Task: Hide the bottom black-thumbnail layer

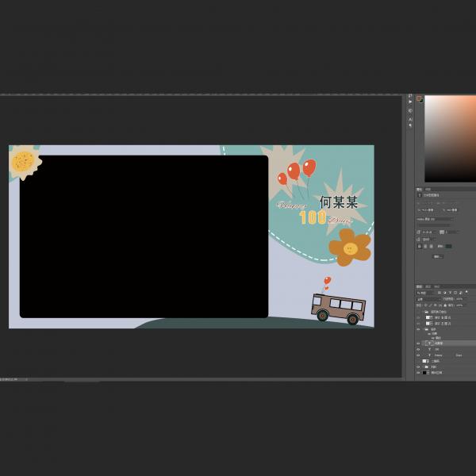Action: click(419, 372)
